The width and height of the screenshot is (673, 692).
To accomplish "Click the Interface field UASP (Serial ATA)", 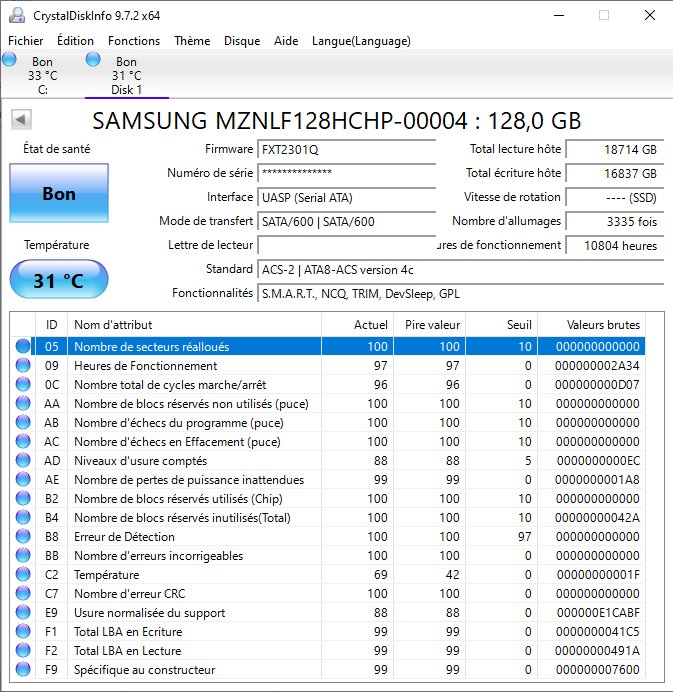I will point(347,197).
